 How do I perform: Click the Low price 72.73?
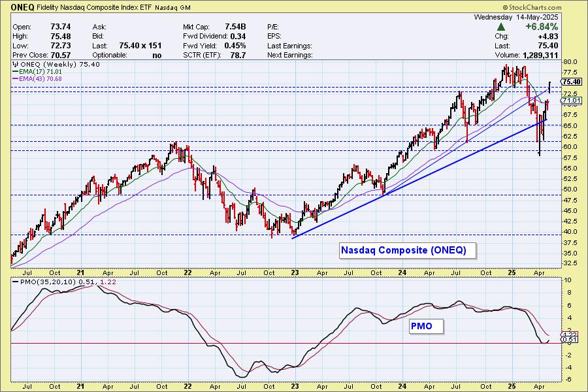(x=60, y=45)
